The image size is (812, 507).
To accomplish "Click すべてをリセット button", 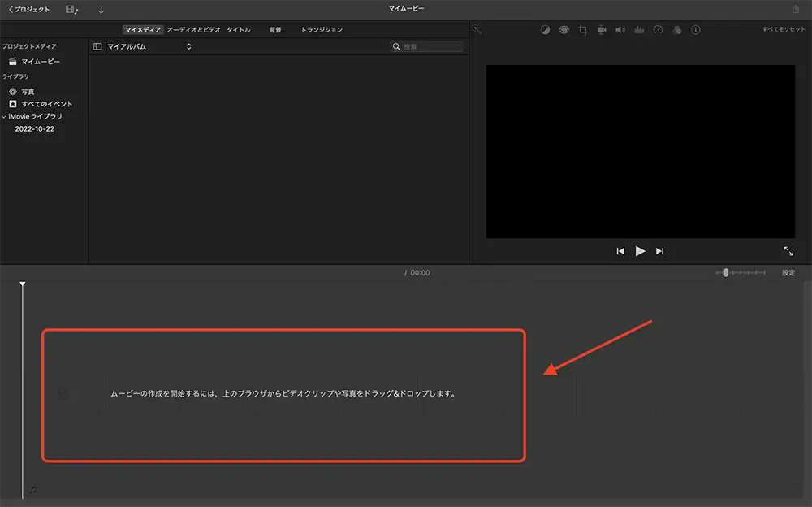I will point(784,29).
